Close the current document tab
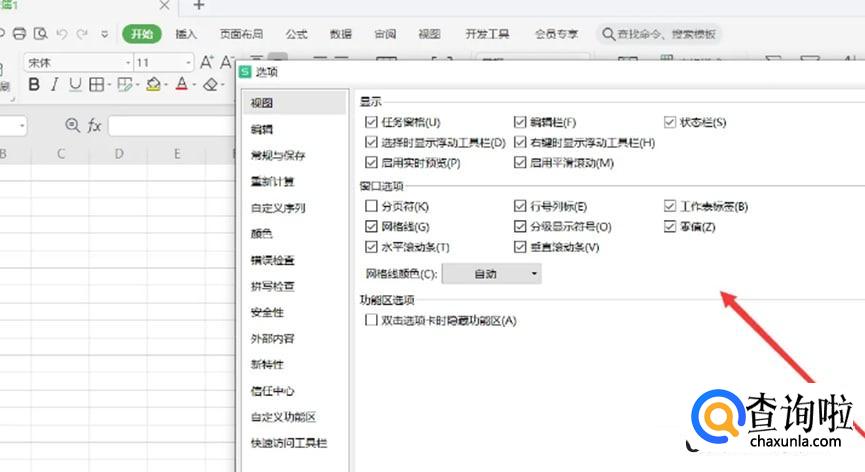 (164, 6)
